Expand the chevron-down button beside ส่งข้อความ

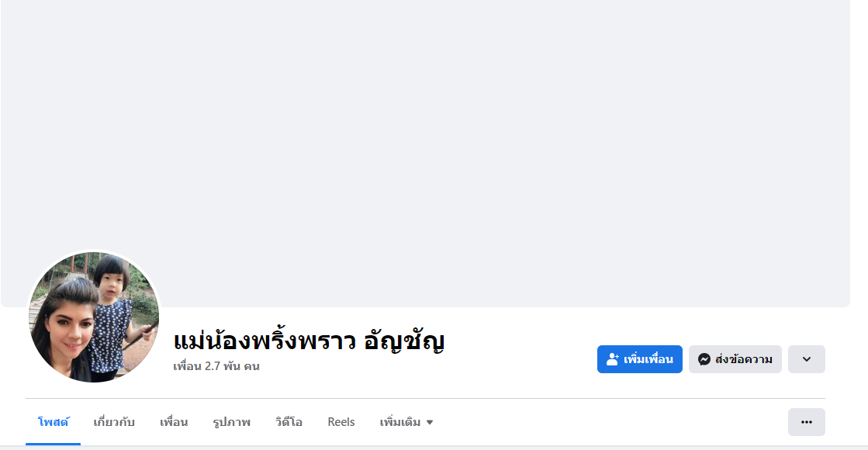point(806,359)
